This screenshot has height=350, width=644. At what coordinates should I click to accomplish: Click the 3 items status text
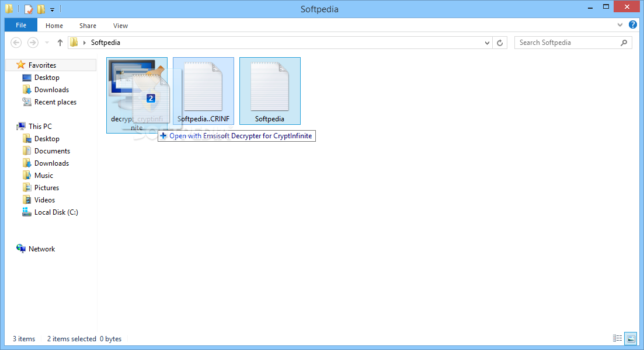click(x=24, y=339)
